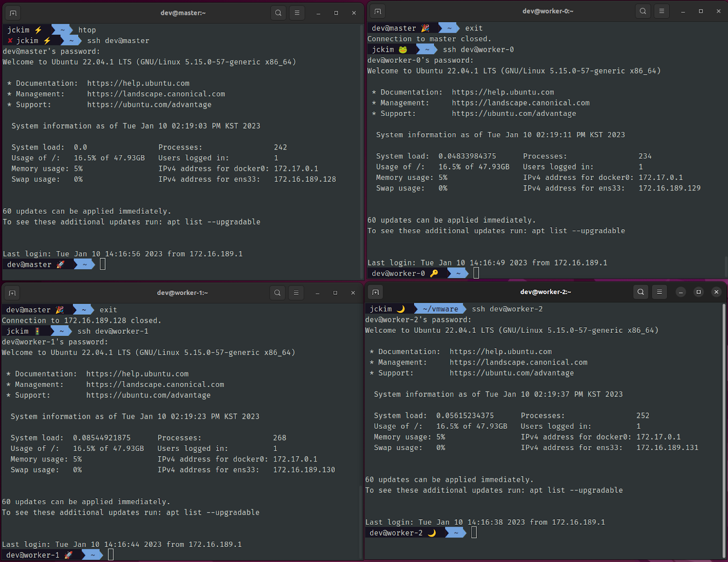Screen dimensions: 728x562
Task: Click process count 234 in worker-0 terminal
Action: click(645, 156)
